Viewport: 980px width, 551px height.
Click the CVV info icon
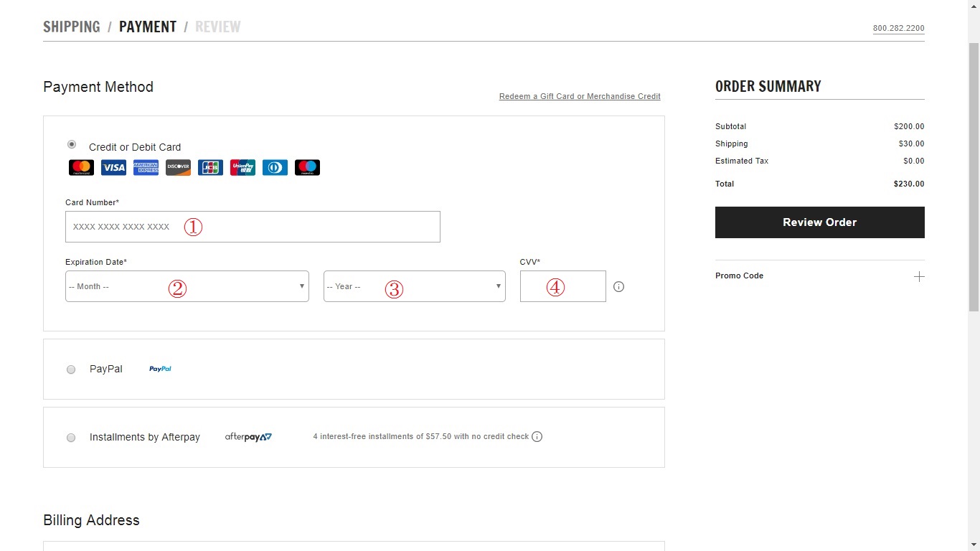point(619,287)
